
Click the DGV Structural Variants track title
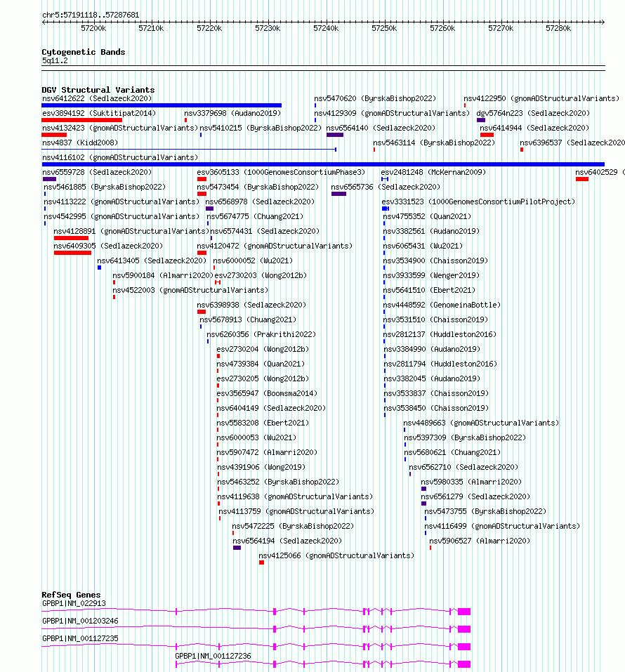tap(98, 90)
